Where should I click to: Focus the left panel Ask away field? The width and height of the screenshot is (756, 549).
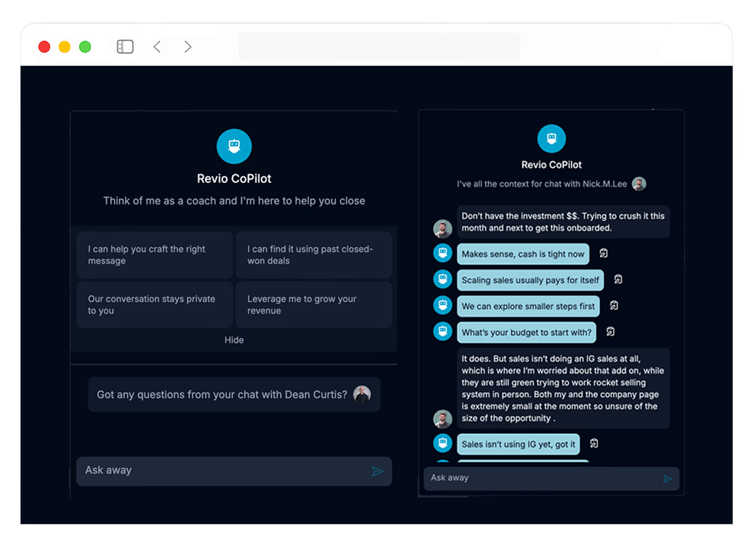coord(234,471)
